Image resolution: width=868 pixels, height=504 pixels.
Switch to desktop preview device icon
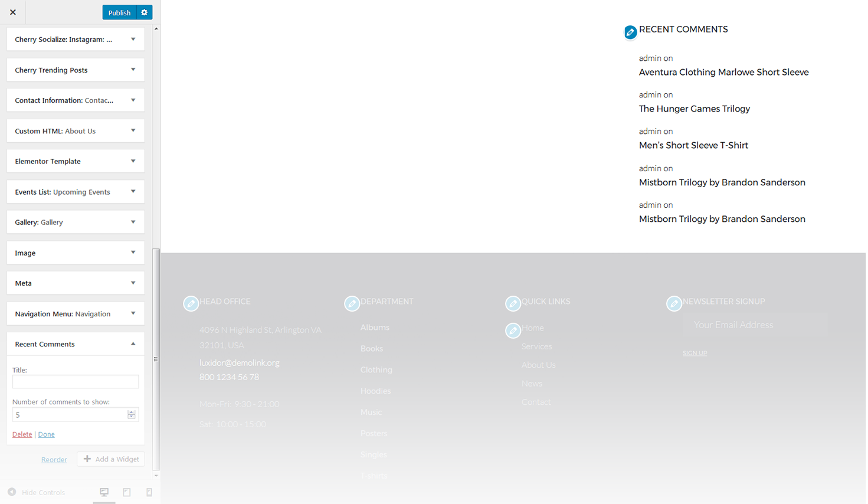coord(104,492)
